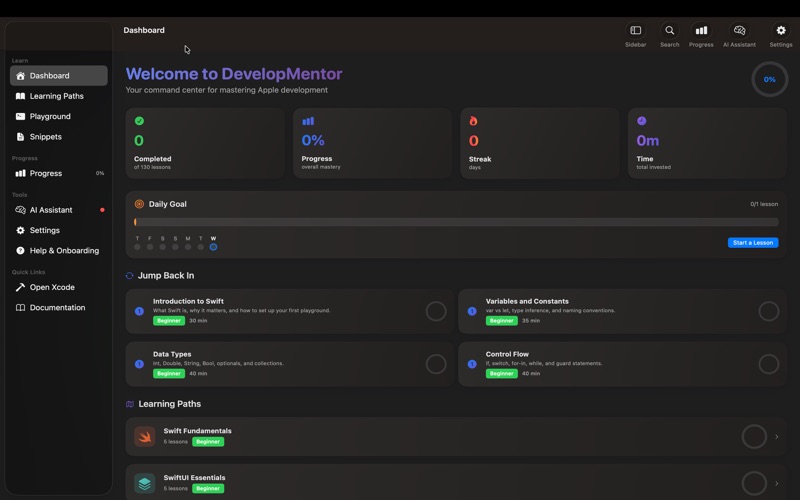This screenshot has width=800, height=500.
Task: Click the flame icon on Streak card
Action: (x=473, y=121)
